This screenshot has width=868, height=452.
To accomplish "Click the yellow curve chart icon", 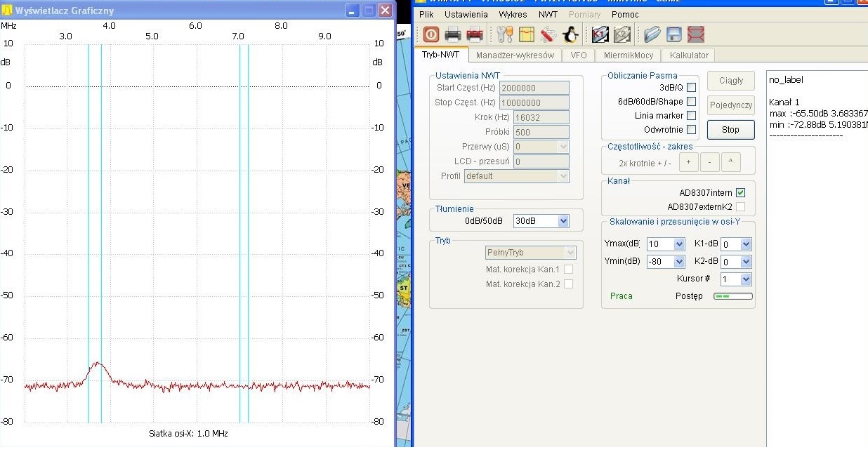I will click(527, 34).
